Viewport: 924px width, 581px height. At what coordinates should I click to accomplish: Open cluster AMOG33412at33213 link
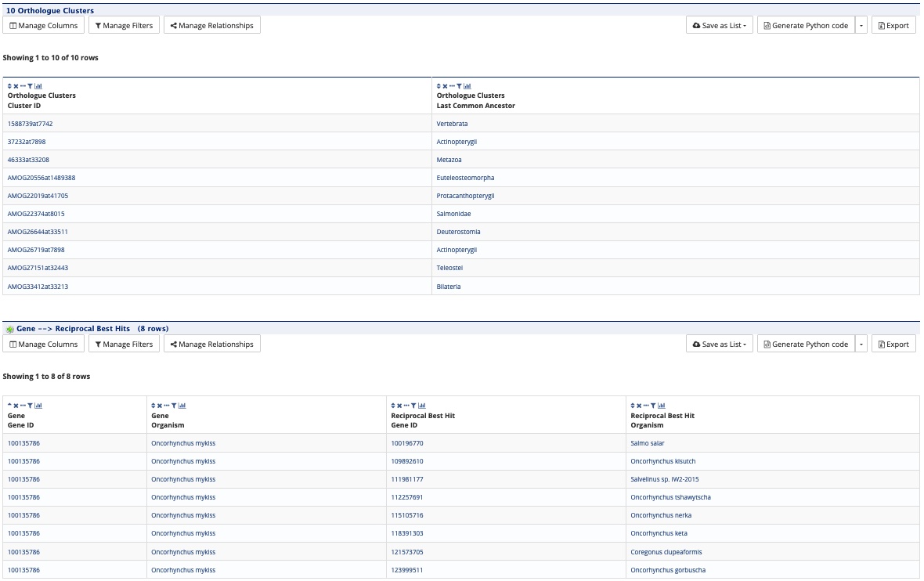pos(38,287)
